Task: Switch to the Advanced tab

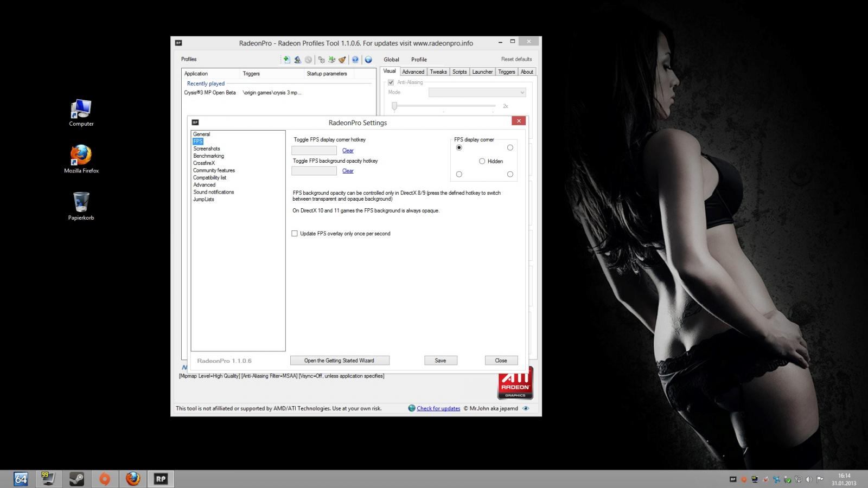Action: (x=413, y=72)
